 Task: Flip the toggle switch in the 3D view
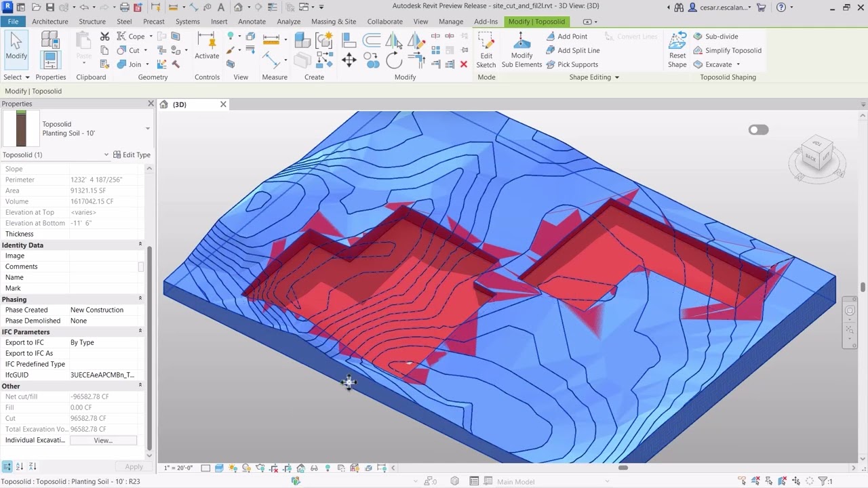[x=758, y=129]
